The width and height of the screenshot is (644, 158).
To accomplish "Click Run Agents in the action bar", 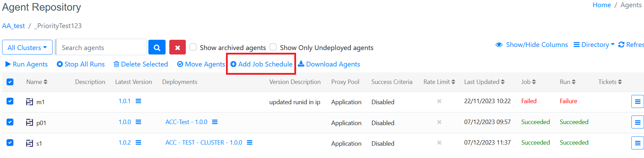I will click(26, 64).
